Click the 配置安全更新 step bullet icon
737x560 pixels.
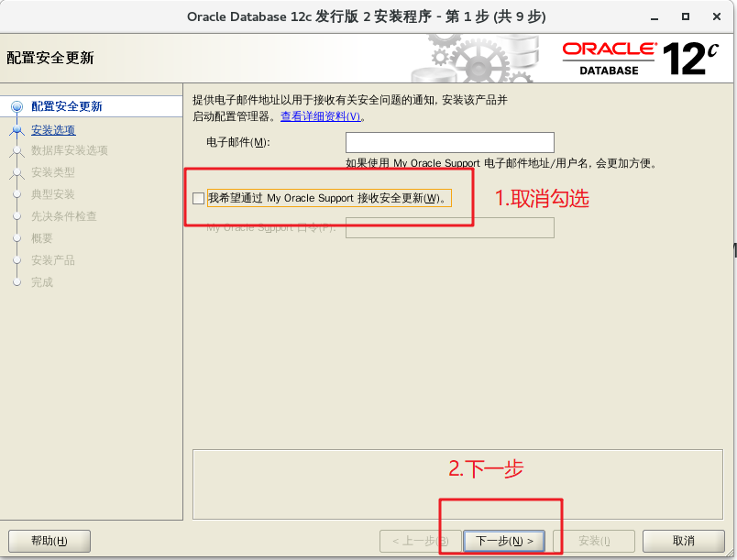[16, 106]
